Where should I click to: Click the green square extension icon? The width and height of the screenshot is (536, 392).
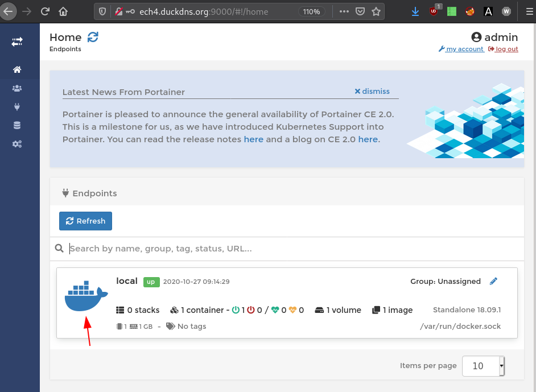click(x=452, y=11)
